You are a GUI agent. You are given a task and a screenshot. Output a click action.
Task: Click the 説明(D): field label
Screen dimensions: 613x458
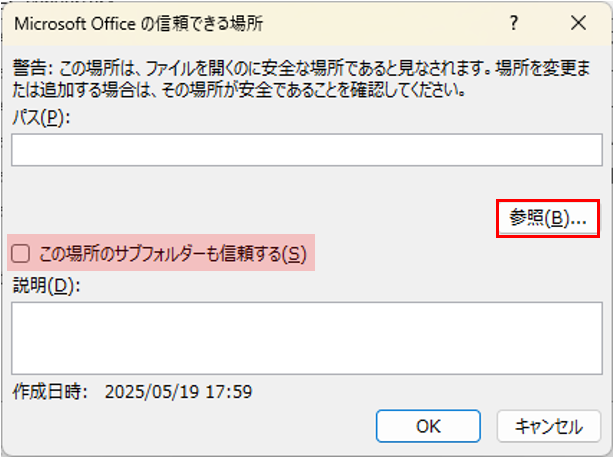[x=46, y=286]
